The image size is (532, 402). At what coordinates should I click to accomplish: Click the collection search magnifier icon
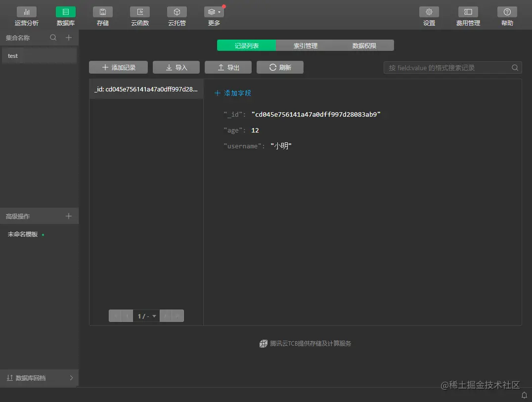coord(53,38)
